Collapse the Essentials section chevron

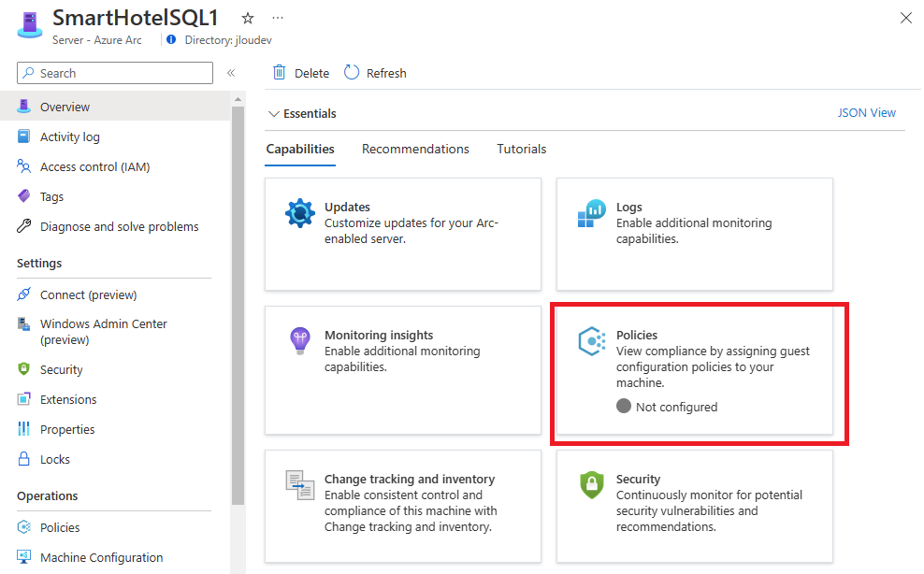(x=273, y=114)
